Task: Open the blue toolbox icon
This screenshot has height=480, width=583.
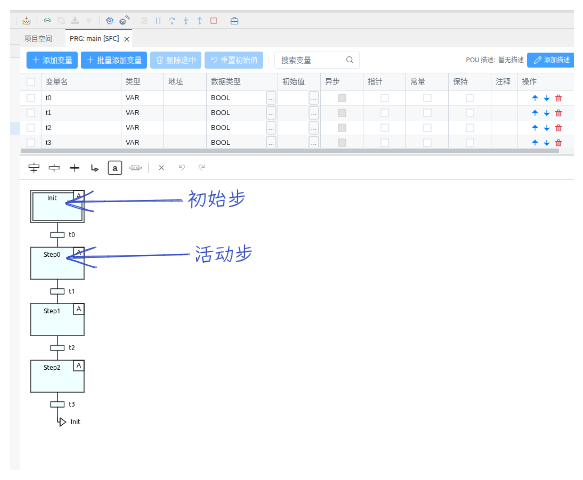Action: (x=234, y=21)
